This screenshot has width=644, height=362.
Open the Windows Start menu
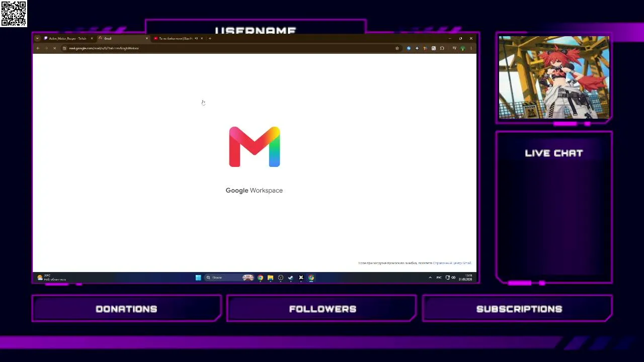198,278
